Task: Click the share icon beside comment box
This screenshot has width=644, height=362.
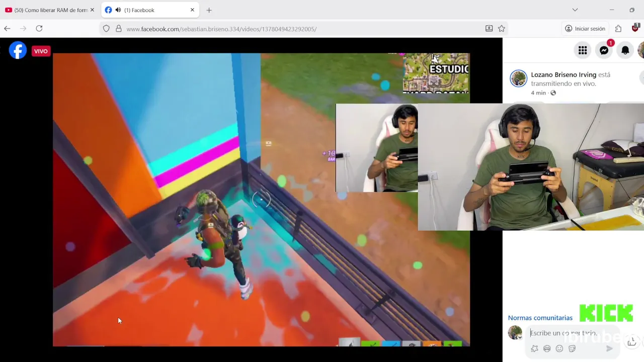Action: (x=632, y=342)
